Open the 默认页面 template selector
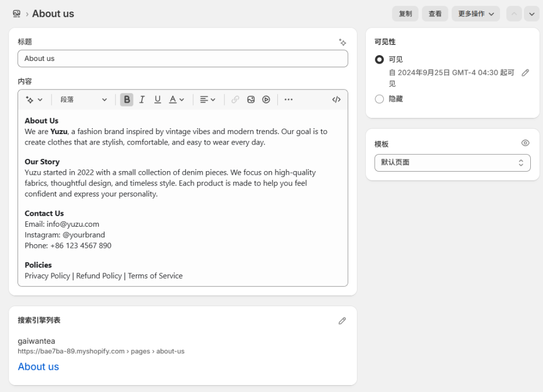Viewport: 543px width, 392px height. tap(452, 163)
